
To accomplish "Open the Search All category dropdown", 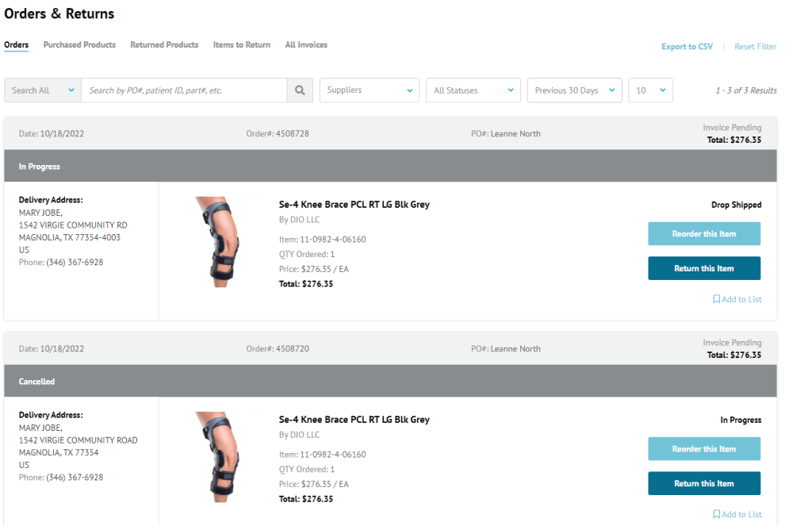I will point(43,90).
